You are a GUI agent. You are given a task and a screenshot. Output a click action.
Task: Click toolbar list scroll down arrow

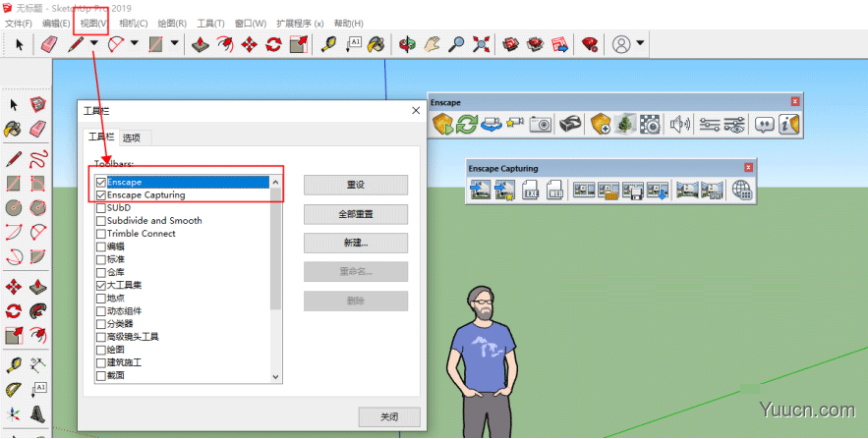point(275,377)
